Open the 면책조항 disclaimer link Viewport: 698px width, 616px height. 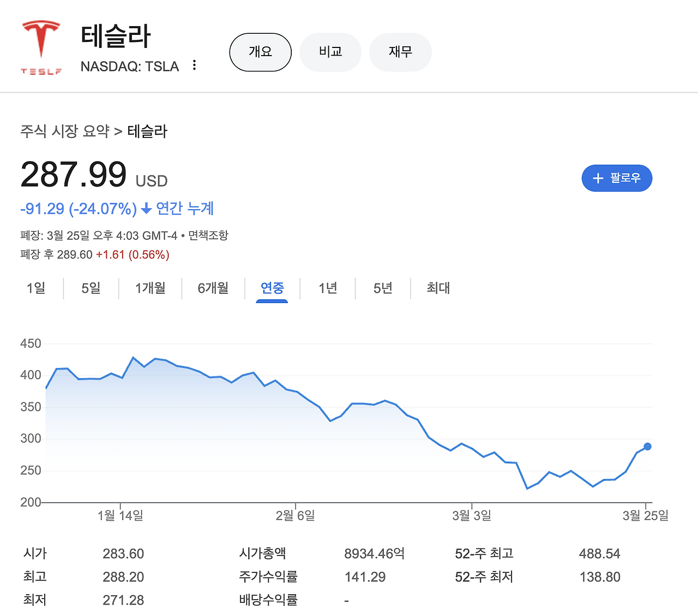(x=209, y=235)
